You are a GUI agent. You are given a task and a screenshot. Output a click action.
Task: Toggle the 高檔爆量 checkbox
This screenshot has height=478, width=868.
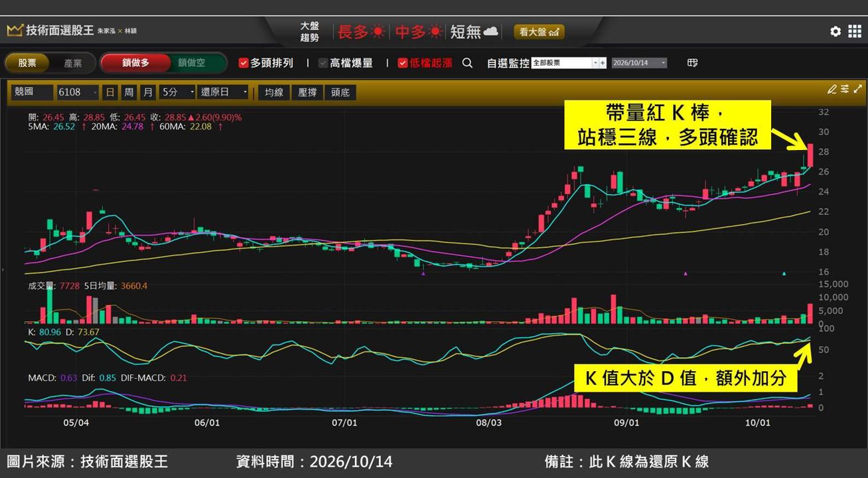tap(323, 63)
